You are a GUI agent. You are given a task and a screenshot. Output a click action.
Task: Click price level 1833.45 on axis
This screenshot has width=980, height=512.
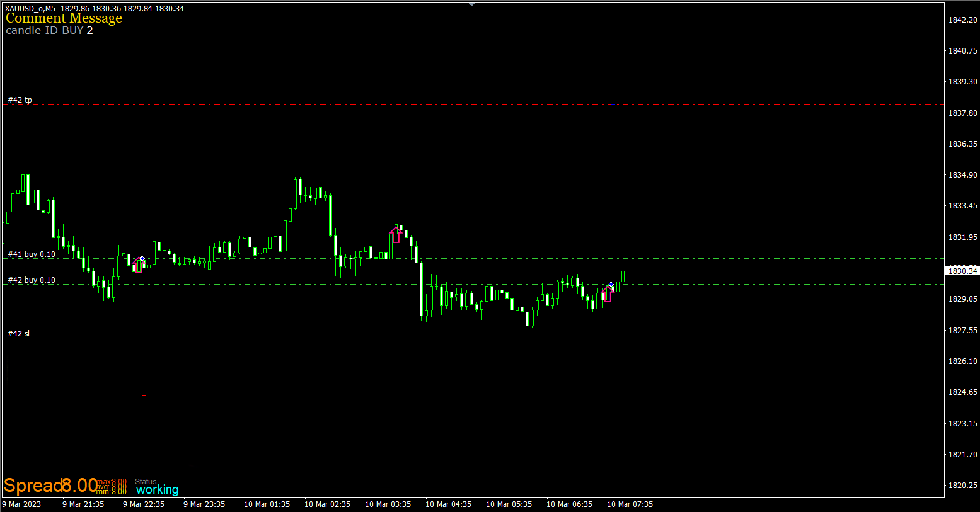pyautogui.click(x=963, y=206)
